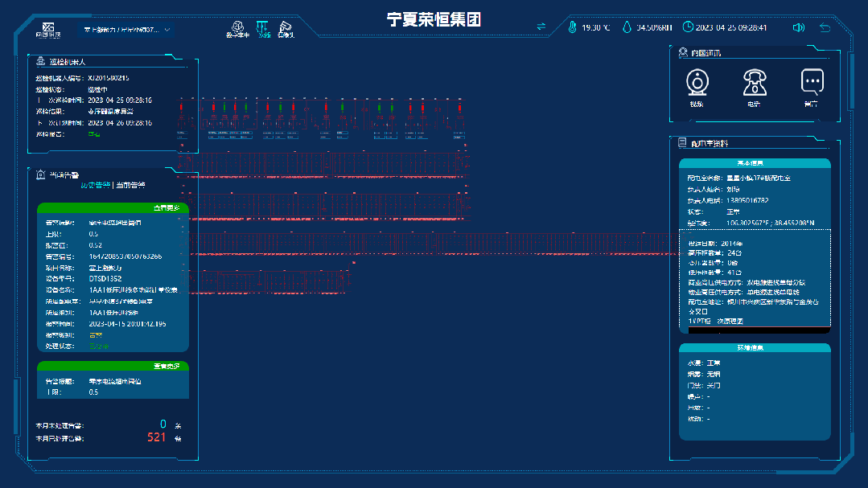Viewport: 868px width, 488px height.
Task: Click the alarm number 1647208537050763266
Action: point(125,256)
